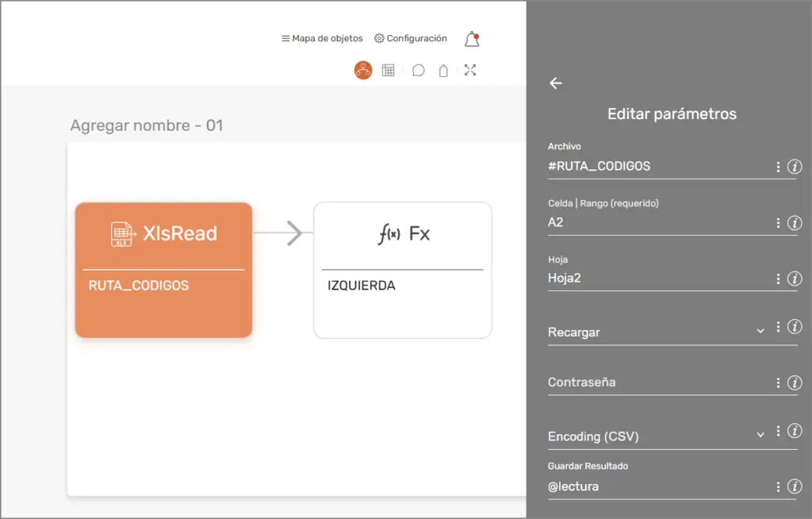This screenshot has height=519, width=812.
Task: Open three-dot menu for Guardar Resultado
Action: (778, 486)
